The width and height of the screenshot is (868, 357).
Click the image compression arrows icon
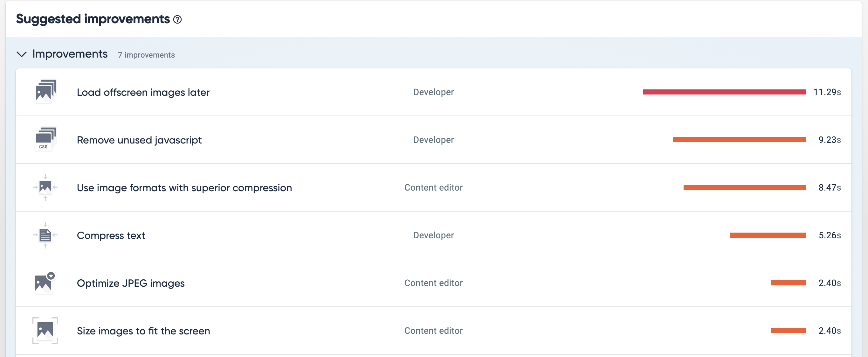[x=45, y=187]
